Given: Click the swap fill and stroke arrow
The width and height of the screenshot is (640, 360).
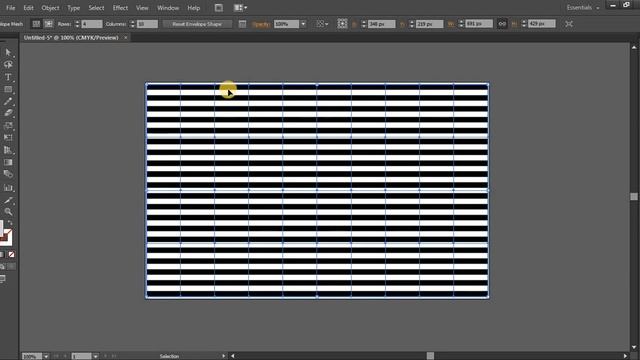Looking at the screenshot, I should coord(10,223).
